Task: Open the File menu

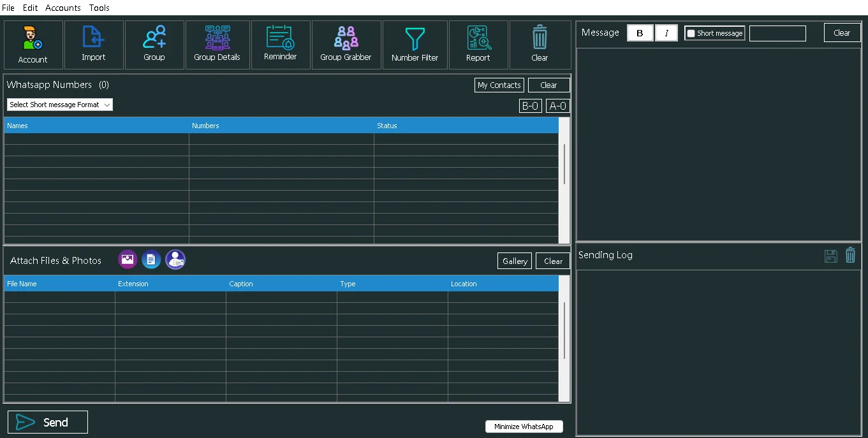Action: click(8, 8)
